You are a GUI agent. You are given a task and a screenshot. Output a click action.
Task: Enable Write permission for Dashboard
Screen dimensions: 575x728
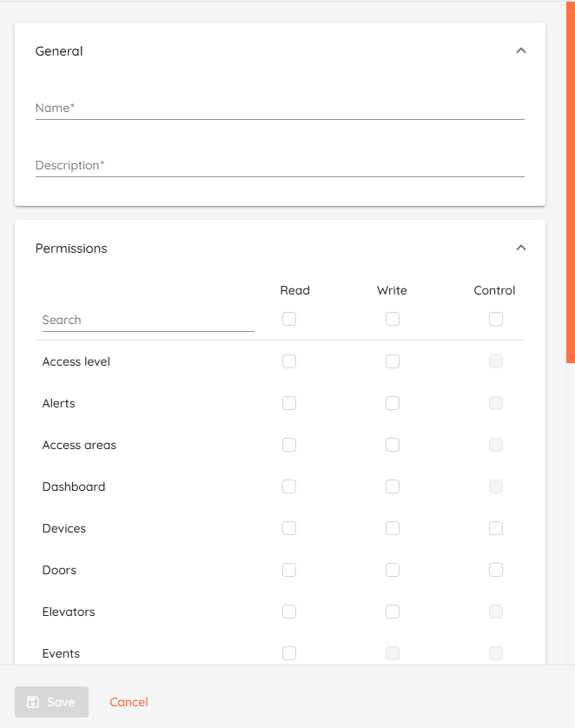point(393,486)
